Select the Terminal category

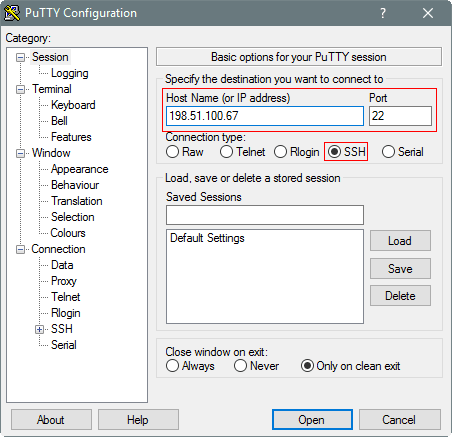point(52,89)
